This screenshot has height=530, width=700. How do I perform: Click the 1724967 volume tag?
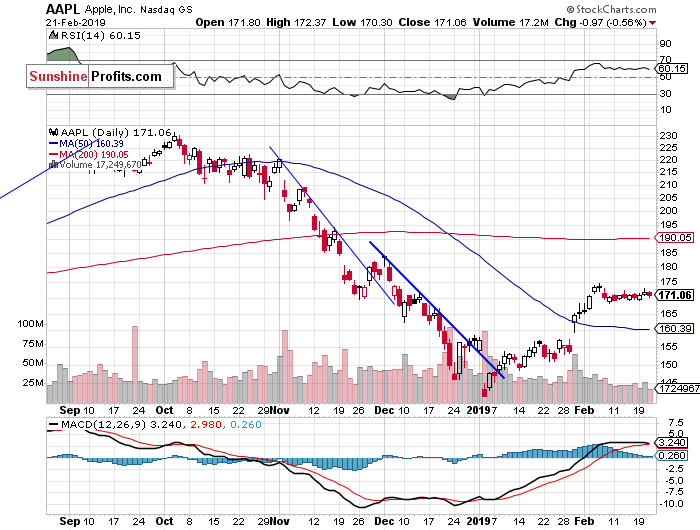point(678,389)
